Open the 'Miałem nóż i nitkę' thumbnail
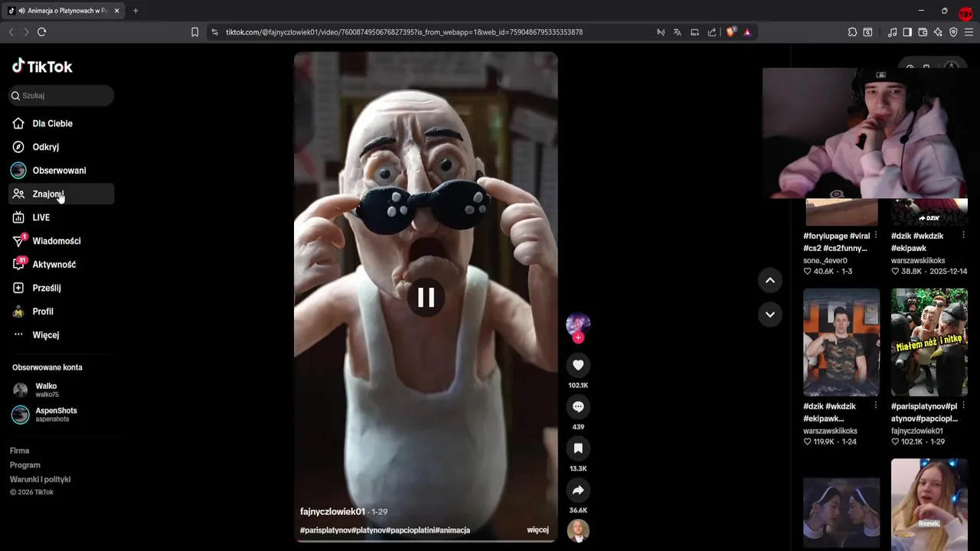This screenshot has width=980, height=551. click(929, 342)
